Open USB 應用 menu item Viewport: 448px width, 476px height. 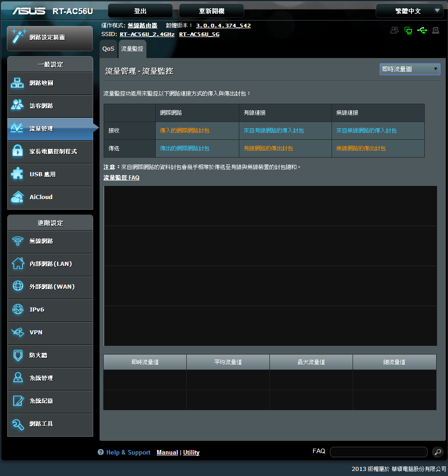[x=50, y=175]
